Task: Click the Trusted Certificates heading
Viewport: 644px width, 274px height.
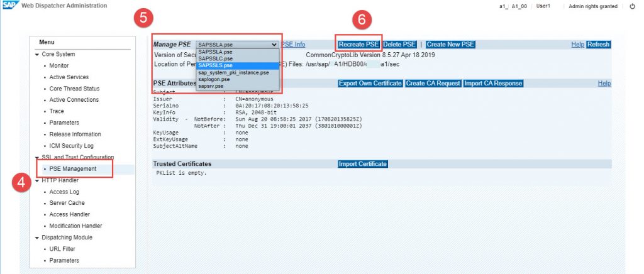Action: (x=182, y=163)
